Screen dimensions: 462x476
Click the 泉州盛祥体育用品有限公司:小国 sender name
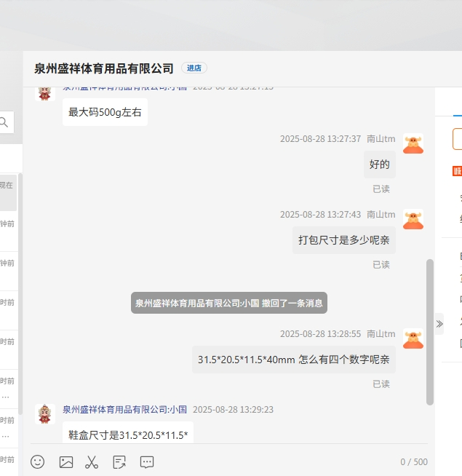click(x=124, y=410)
